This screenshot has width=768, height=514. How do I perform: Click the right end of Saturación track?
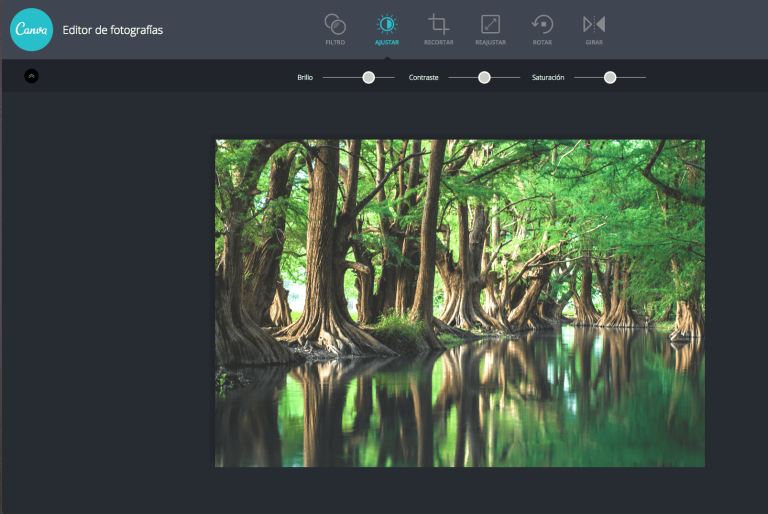(x=644, y=77)
